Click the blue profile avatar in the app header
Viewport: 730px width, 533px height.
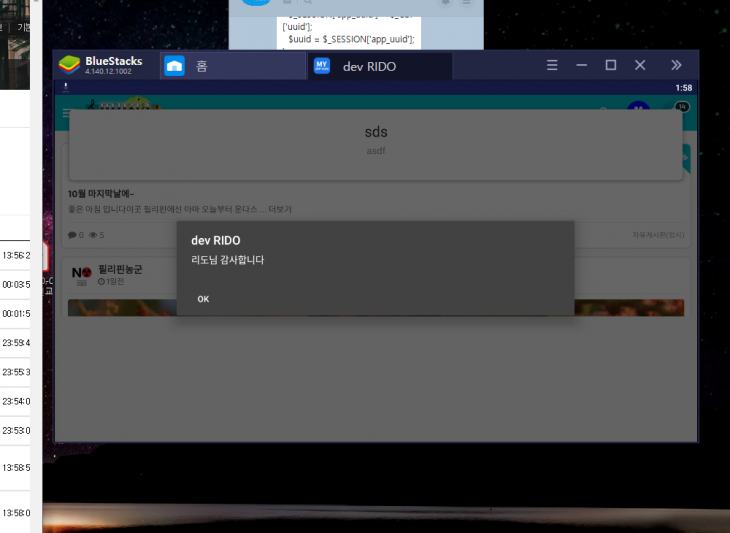point(637,110)
